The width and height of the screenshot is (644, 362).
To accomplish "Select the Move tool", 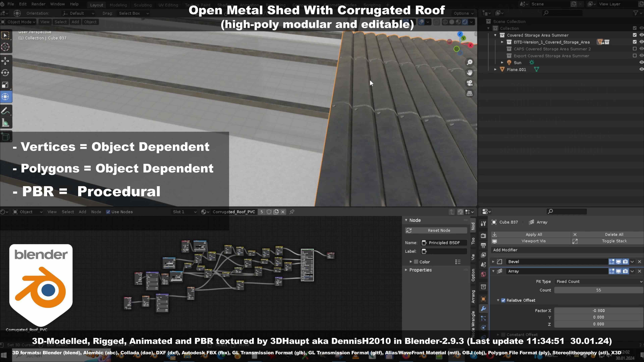I will click(6, 61).
